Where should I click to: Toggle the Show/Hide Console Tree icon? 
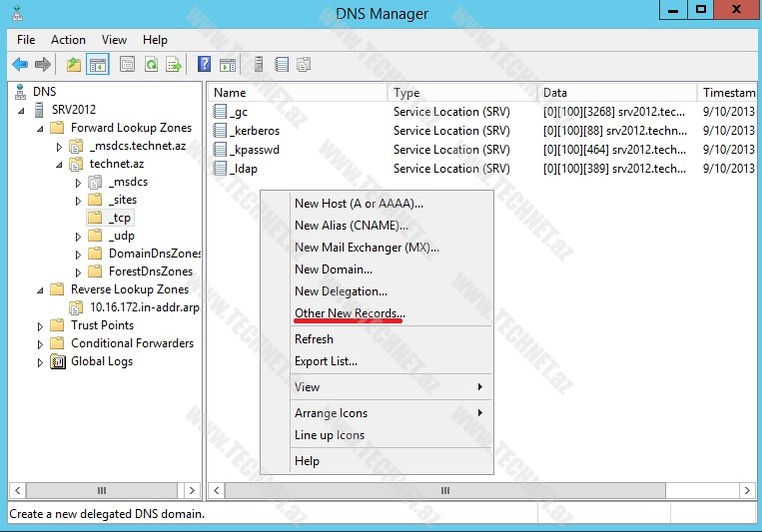[x=98, y=65]
